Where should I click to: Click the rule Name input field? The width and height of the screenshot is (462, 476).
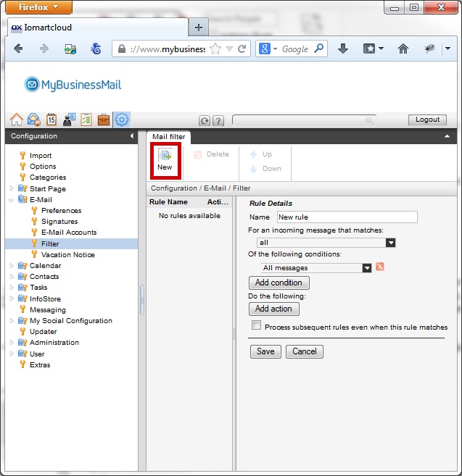coord(346,217)
